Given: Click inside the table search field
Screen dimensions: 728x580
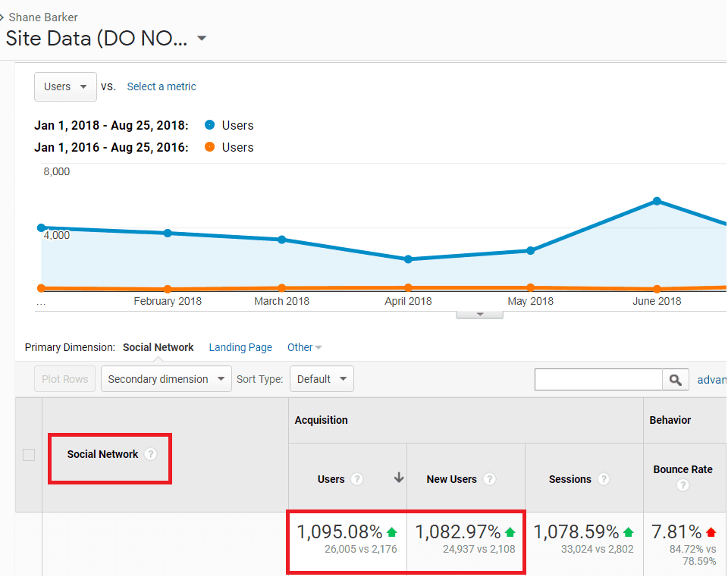Looking at the screenshot, I should coord(598,380).
